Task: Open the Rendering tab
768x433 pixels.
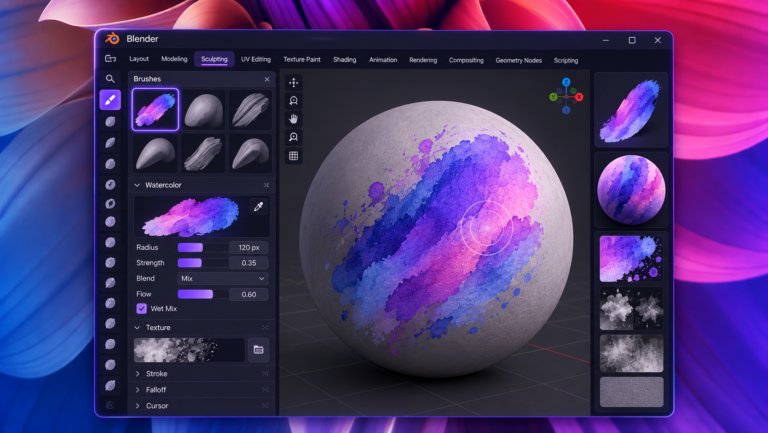Action: pos(423,60)
